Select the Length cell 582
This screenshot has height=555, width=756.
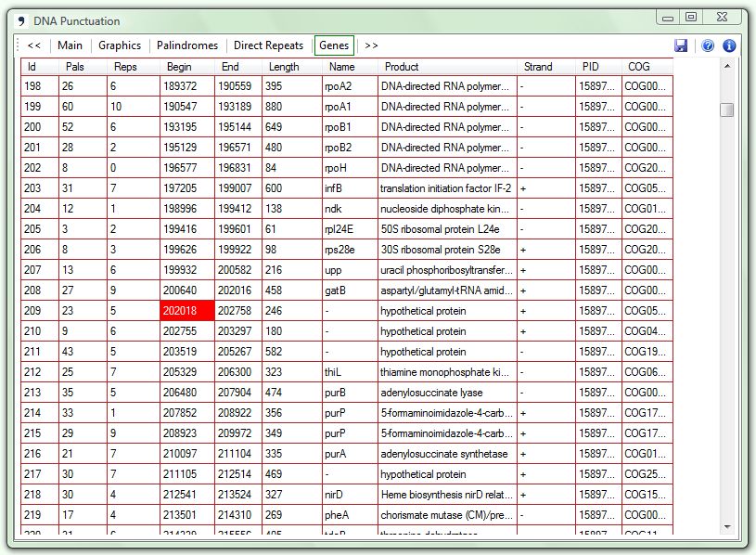(291, 352)
